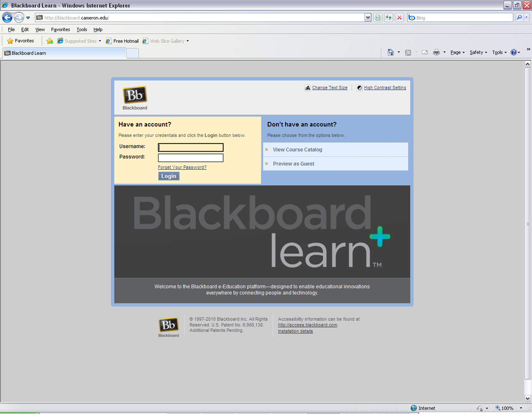
Task: Click the High Contrast Setting link
Action: pos(385,88)
